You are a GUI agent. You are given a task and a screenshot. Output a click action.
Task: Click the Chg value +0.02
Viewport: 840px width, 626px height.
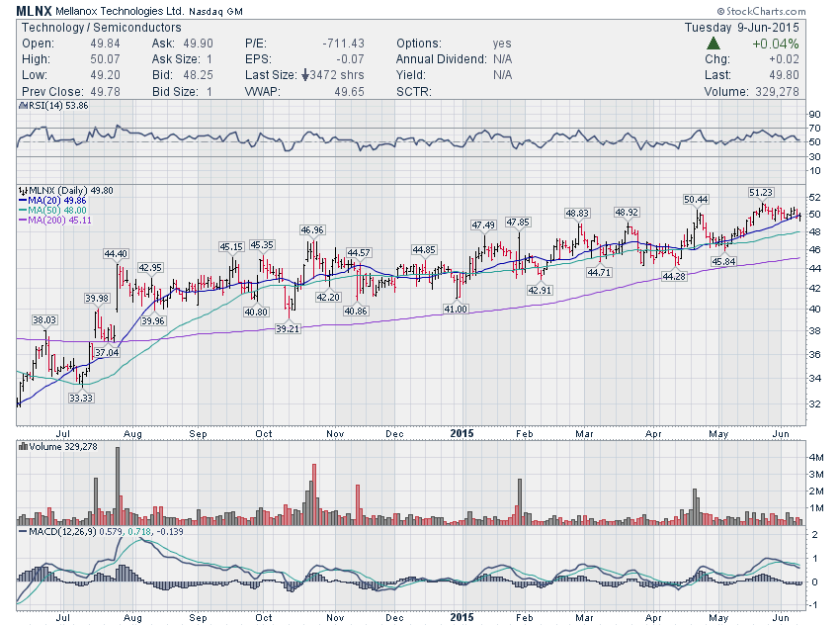pyautogui.click(x=784, y=59)
